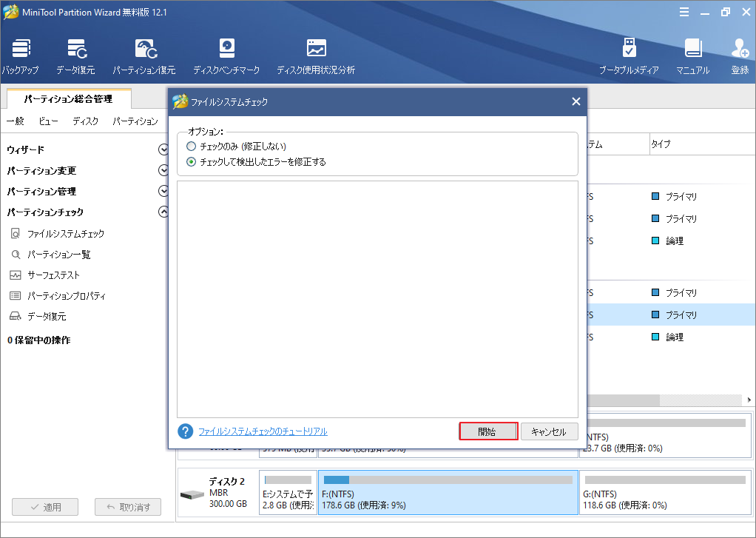
Task: Open the ビュー menu
Action: tap(48, 121)
